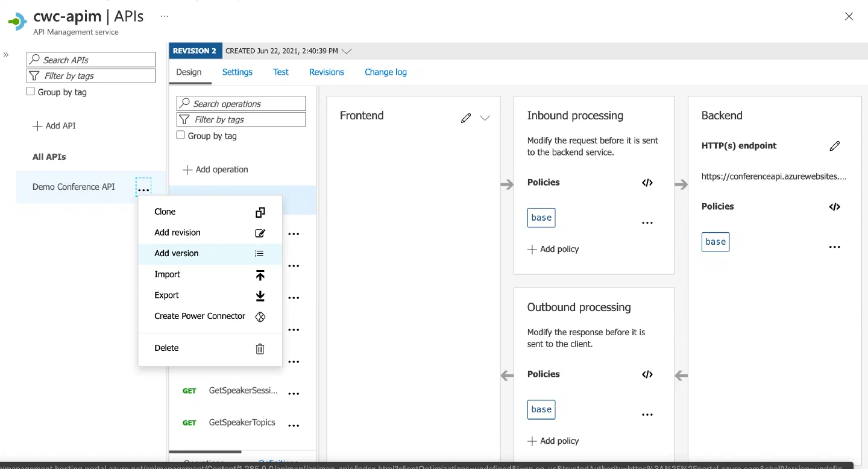Focus the Search operations field
Screen dimensions: 868x469
241,104
